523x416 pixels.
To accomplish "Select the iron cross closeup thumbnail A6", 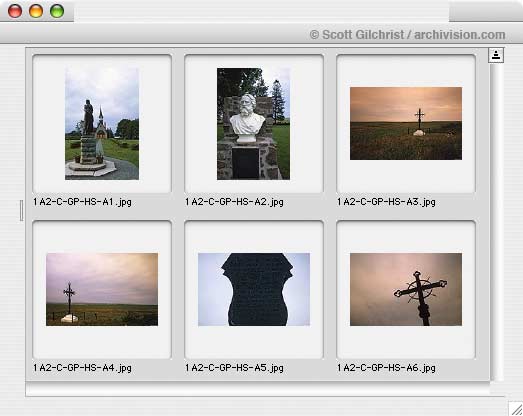I will click(x=406, y=289).
